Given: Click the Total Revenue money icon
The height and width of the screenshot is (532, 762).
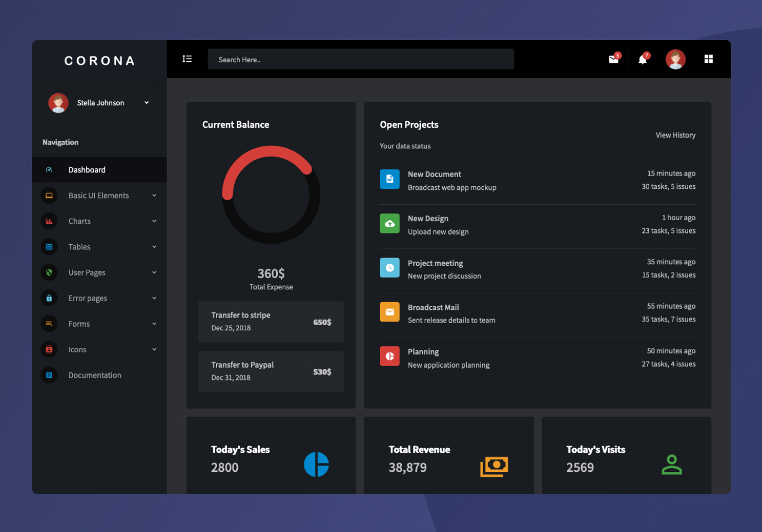Looking at the screenshot, I should pyautogui.click(x=494, y=467).
